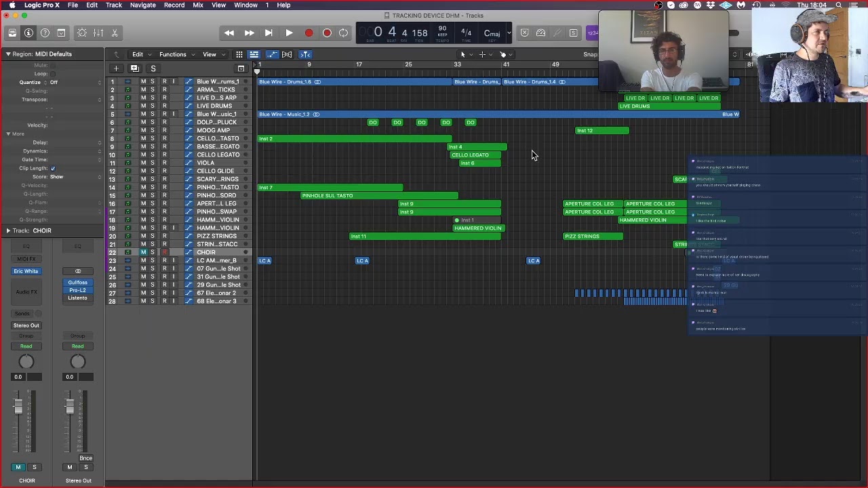This screenshot has width=868, height=488.
Task: Toggle the Inspector info icon
Action: tap(28, 33)
